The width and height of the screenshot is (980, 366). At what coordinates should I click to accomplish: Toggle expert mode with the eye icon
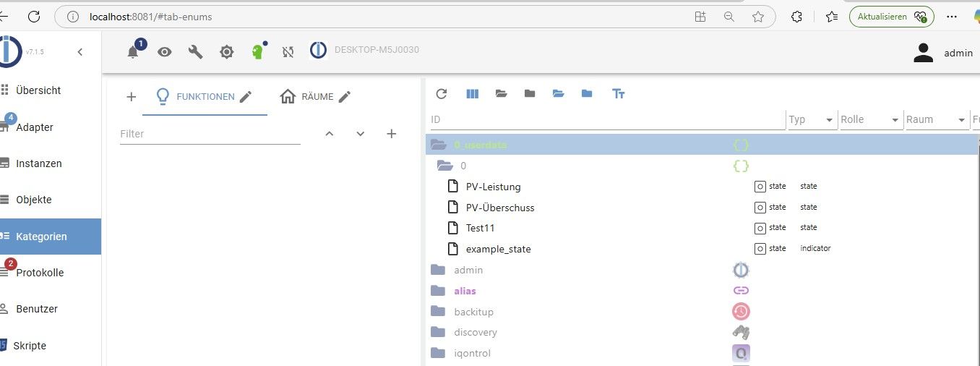165,52
